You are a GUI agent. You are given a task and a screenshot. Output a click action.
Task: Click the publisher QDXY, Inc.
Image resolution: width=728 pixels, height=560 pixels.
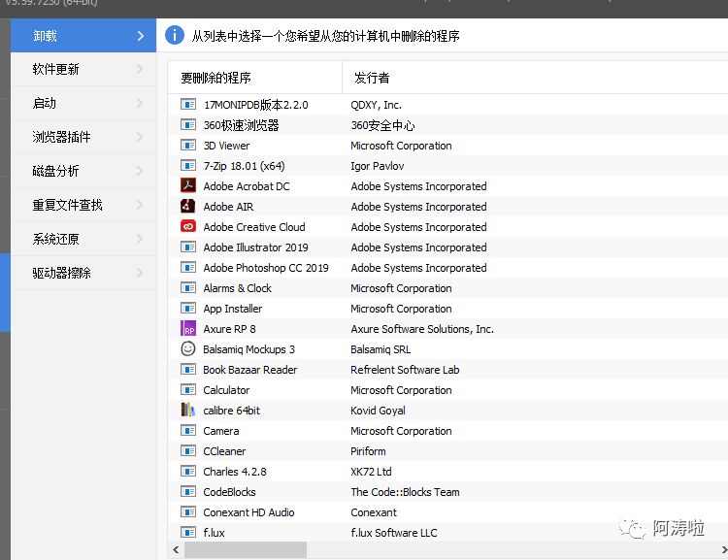pyautogui.click(x=377, y=105)
